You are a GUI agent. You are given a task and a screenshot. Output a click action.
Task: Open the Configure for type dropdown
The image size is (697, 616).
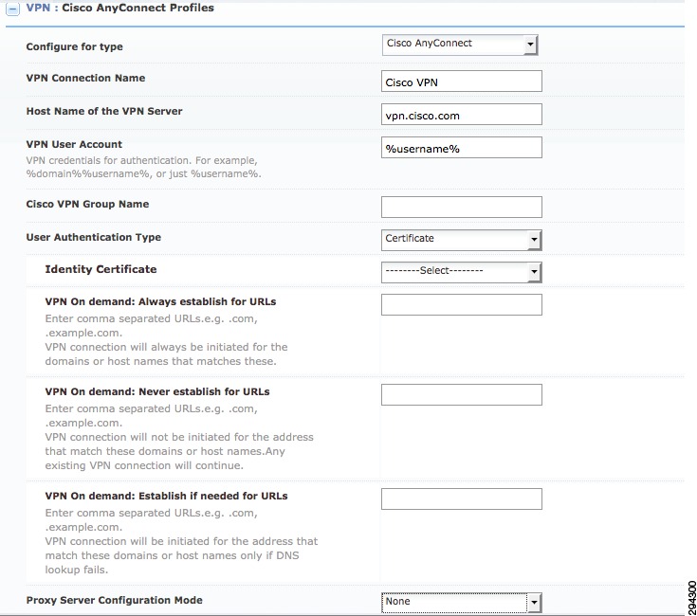click(460, 45)
